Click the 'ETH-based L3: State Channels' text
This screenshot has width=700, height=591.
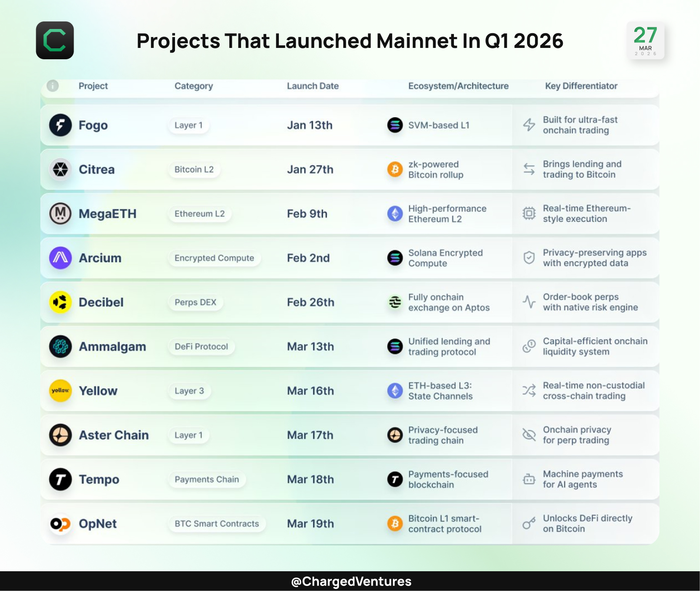click(x=440, y=391)
